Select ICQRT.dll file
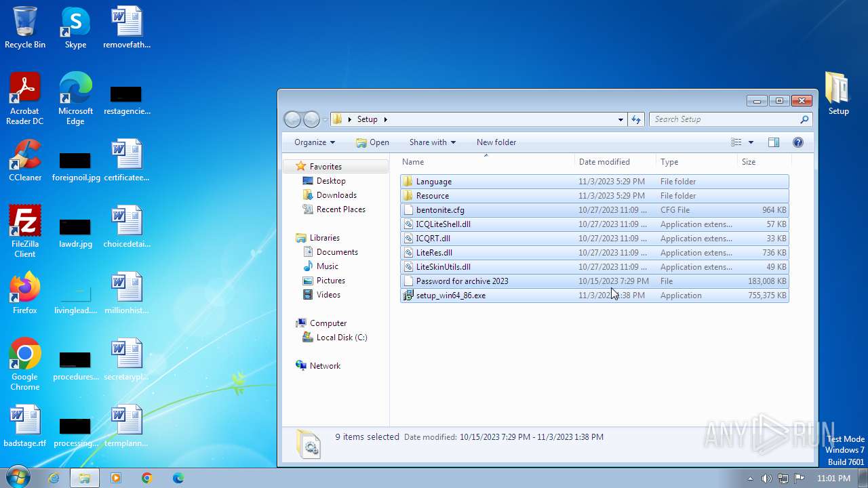868x488 pixels. (x=595, y=239)
